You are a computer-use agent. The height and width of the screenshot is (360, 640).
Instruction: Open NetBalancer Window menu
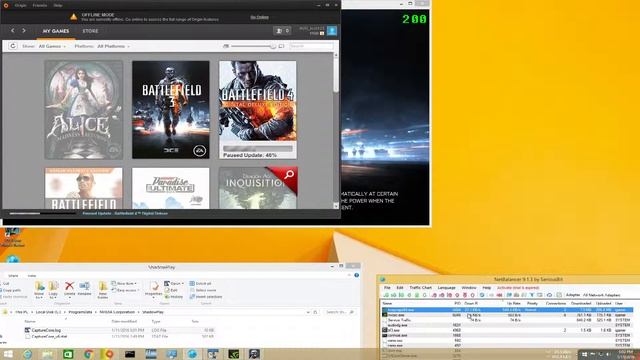[469, 288]
